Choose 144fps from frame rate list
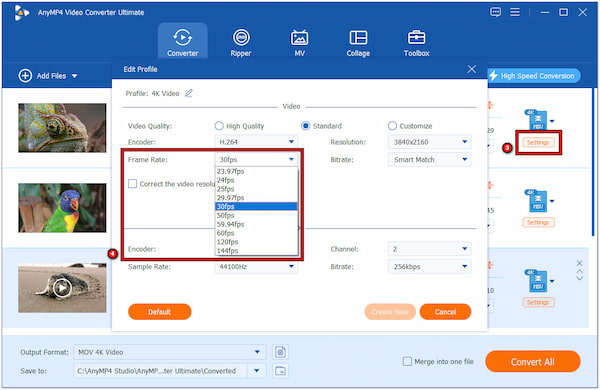This screenshot has width=600, height=390. [256, 251]
